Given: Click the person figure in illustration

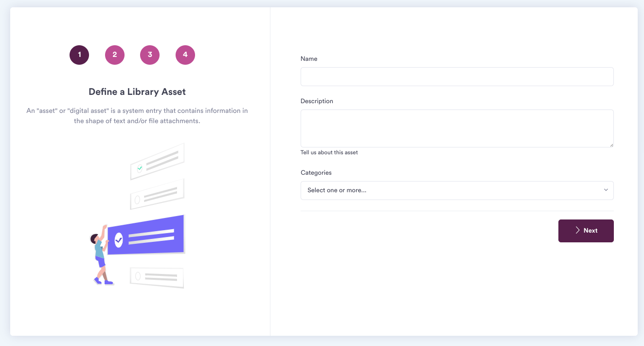Looking at the screenshot, I should coord(101,255).
